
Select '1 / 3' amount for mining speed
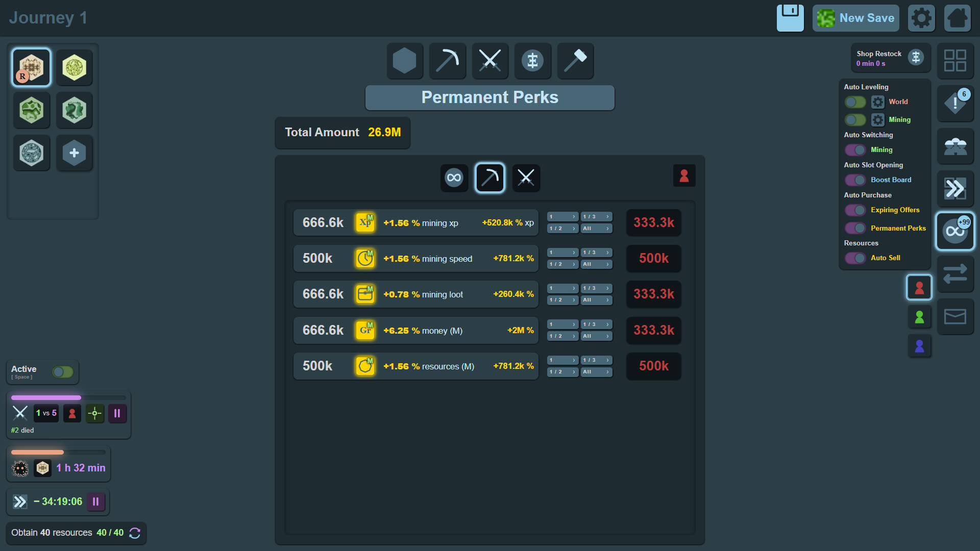[x=596, y=253]
